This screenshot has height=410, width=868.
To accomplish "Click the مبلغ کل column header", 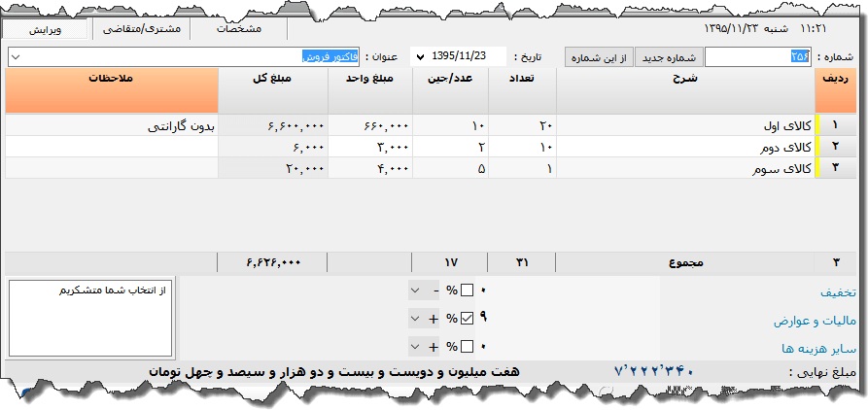I will (x=273, y=90).
